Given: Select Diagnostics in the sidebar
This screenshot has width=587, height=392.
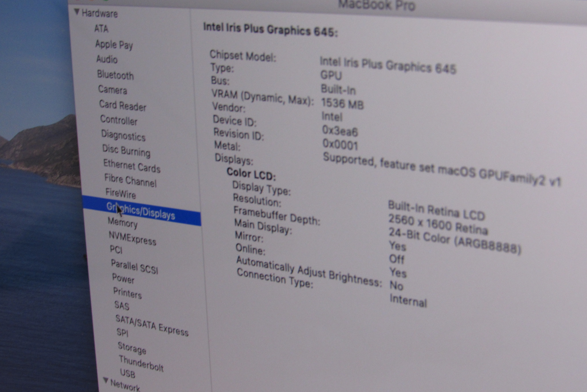Looking at the screenshot, I should 123,136.
